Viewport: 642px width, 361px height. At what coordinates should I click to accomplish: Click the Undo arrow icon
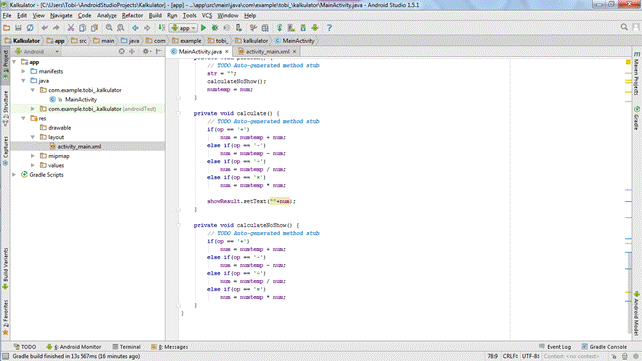tap(45, 28)
